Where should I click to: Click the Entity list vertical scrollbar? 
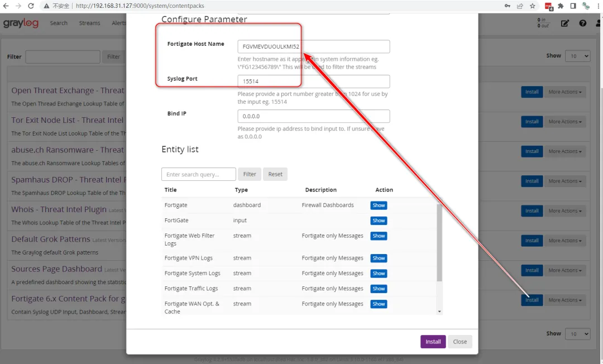[x=439, y=242]
